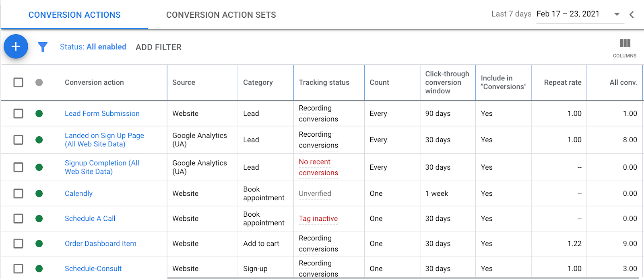Open the date range dropdown arrow
Viewport: 644px width, 279px height.
point(617,14)
